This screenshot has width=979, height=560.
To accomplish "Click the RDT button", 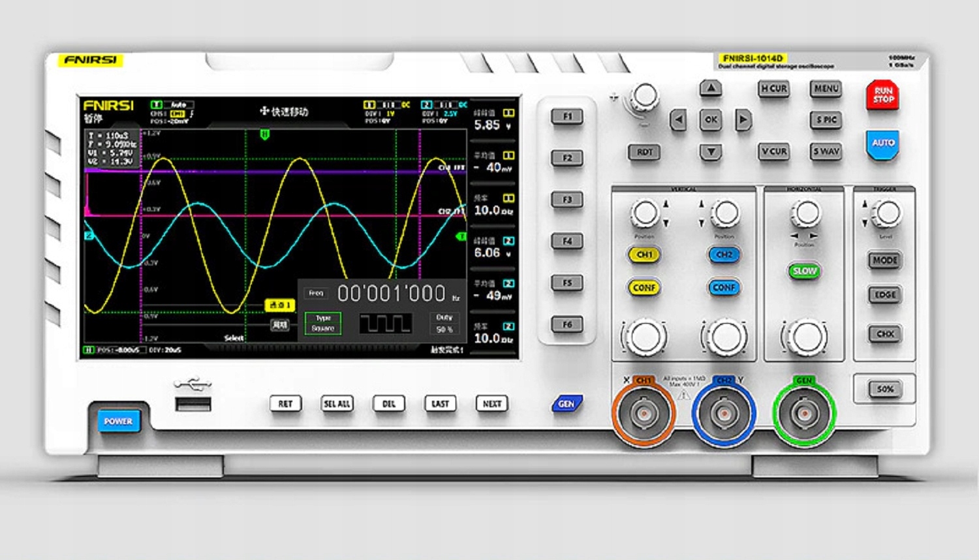I will pos(645,152).
